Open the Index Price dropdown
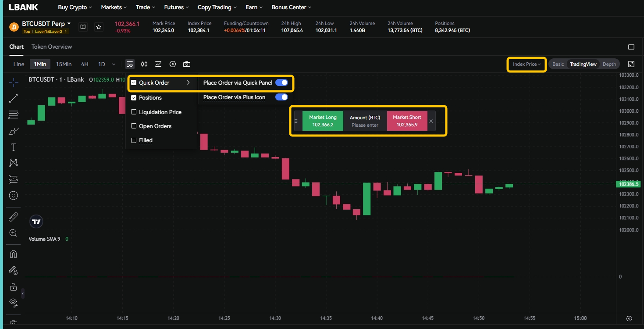This screenshot has height=329, width=644. click(x=527, y=64)
